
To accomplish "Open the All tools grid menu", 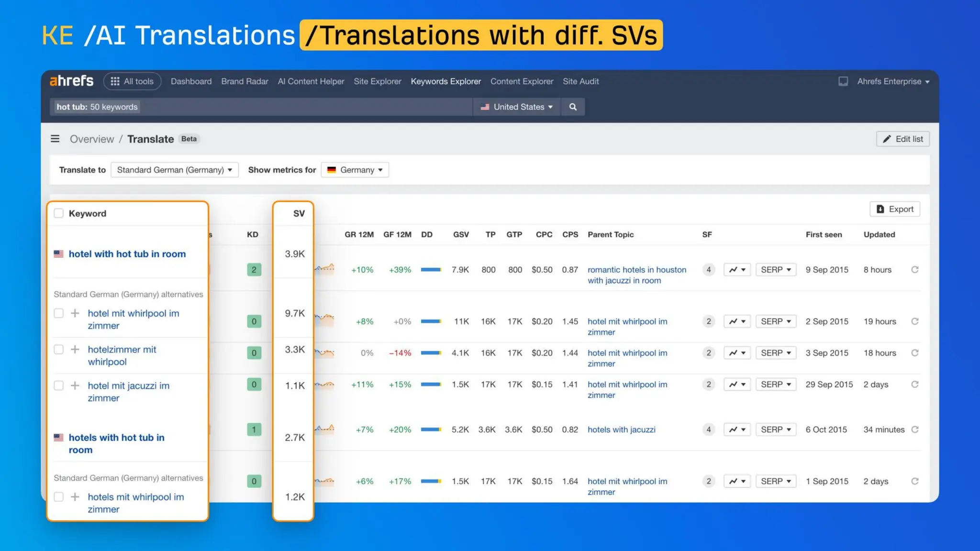I will 132,81.
